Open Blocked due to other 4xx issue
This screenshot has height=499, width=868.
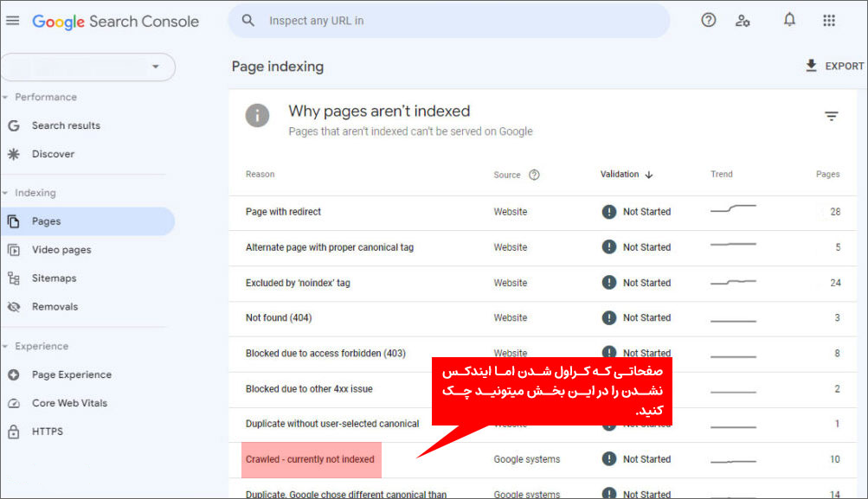coord(543,389)
